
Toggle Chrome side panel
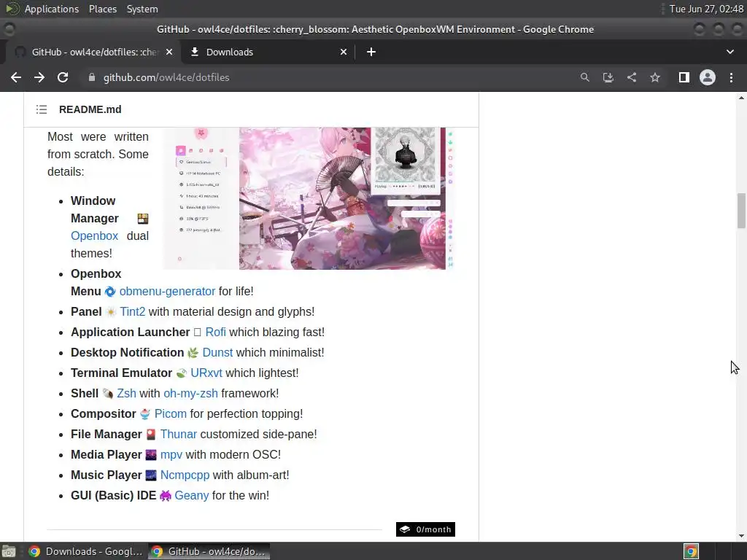pos(684,77)
